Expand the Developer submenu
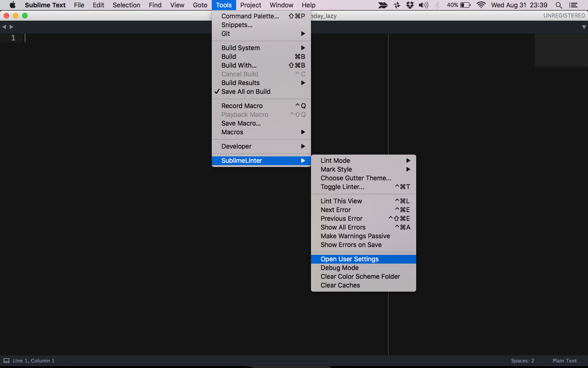The height and width of the screenshot is (368, 588). pos(261,146)
